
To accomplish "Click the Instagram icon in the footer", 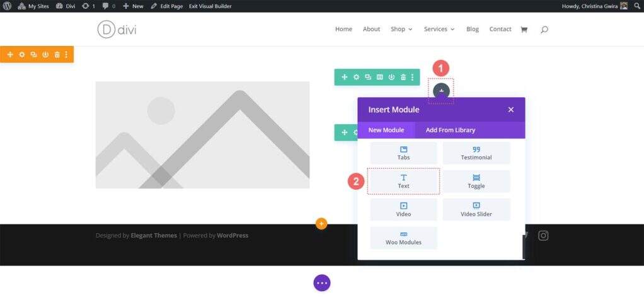I will pyautogui.click(x=543, y=236).
